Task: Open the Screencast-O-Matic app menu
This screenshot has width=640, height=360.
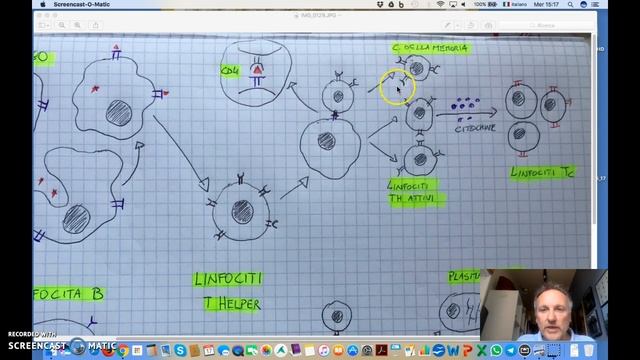Action: pyautogui.click(x=81, y=4)
